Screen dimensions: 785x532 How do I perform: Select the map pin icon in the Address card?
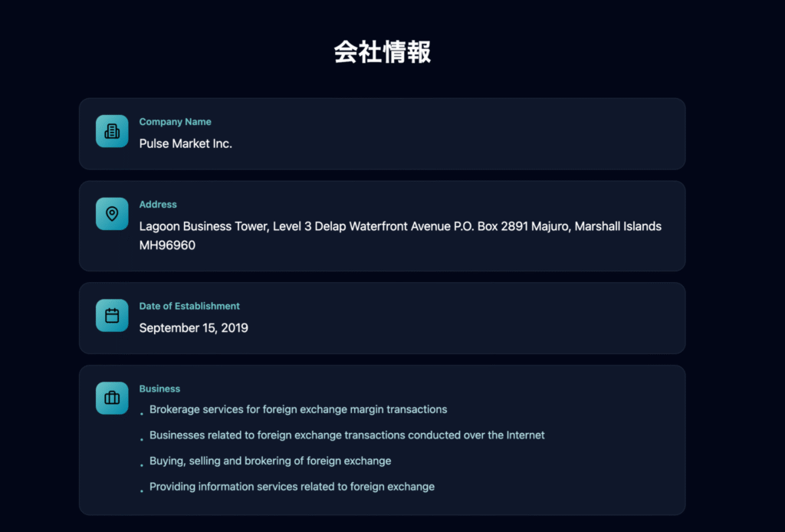(111, 214)
